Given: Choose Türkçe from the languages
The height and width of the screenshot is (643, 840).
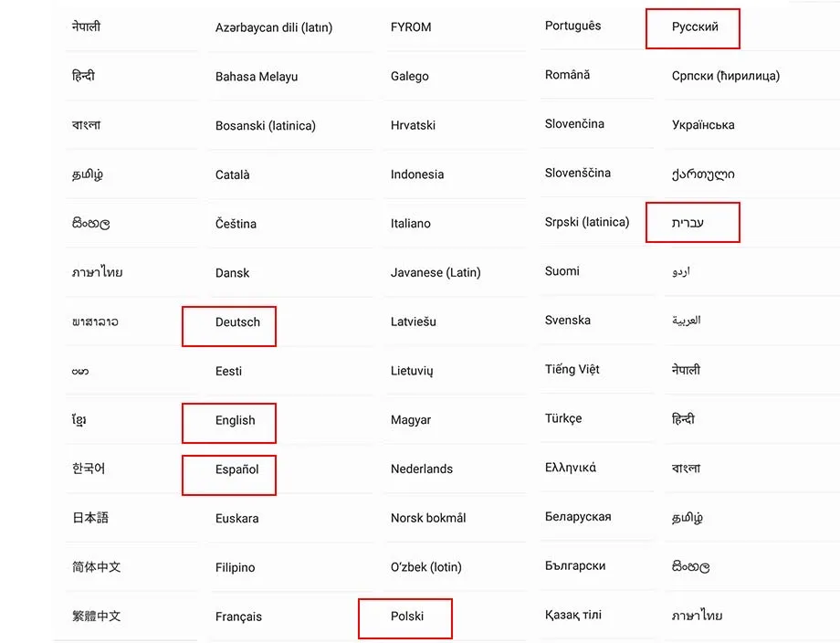Looking at the screenshot, I should point(563,418).
